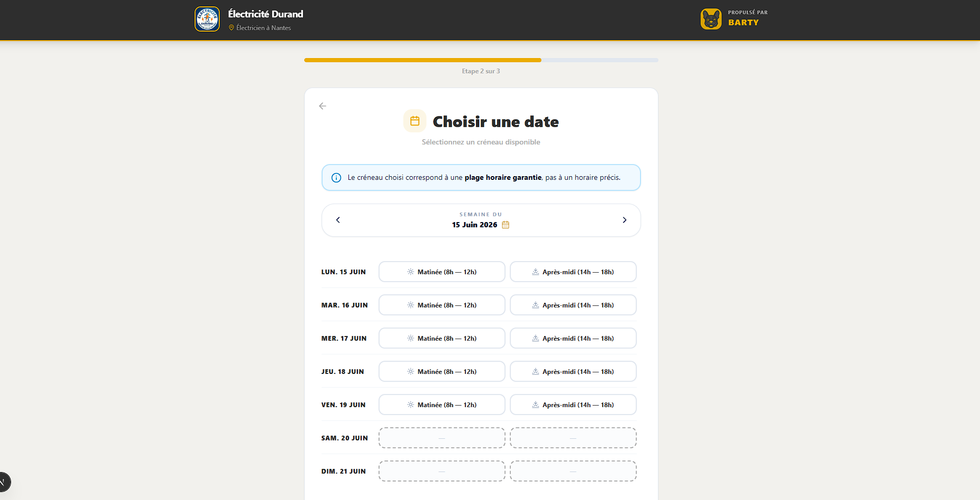Select Après-midi slot for Mar. 16 Juin

pyautogui.click(x=573, y=305)
